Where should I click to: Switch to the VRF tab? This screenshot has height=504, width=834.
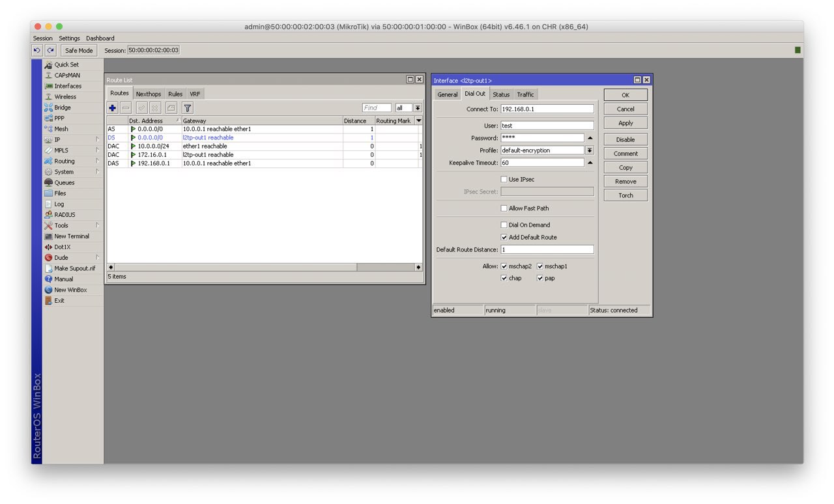click(195, 94)
